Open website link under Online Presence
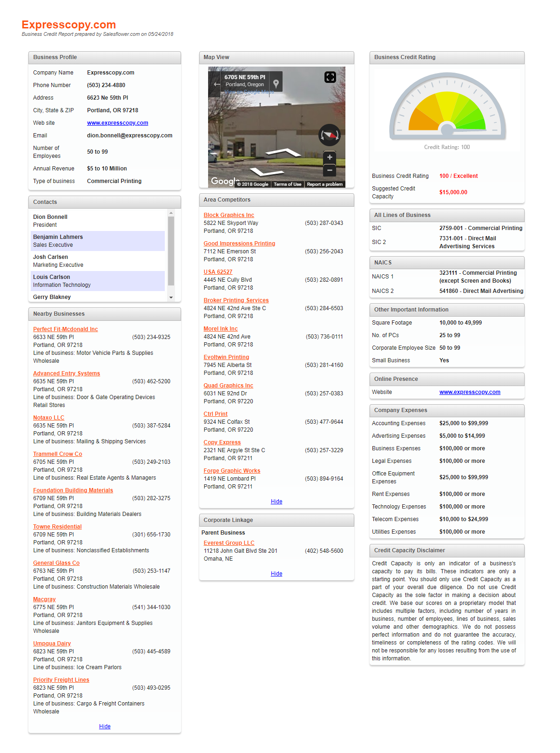This screenshot has width=560, height=753. click(x=470, y=392)
